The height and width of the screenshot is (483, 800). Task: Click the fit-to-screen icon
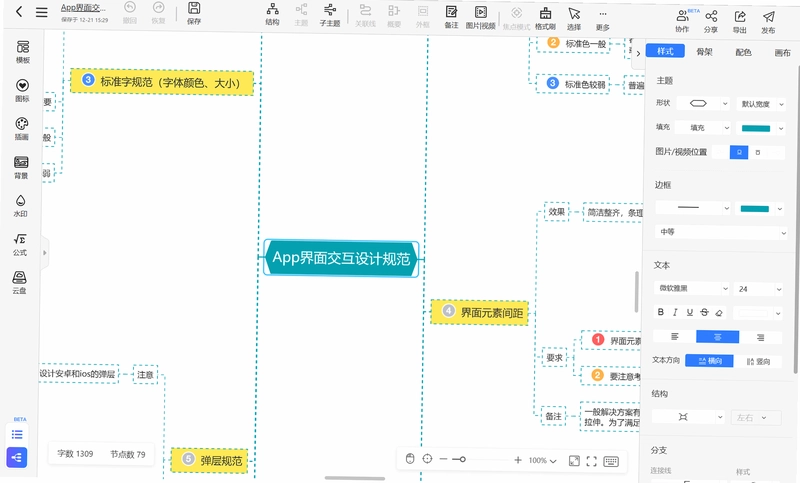pyautogui.click(x=574, y=461)
